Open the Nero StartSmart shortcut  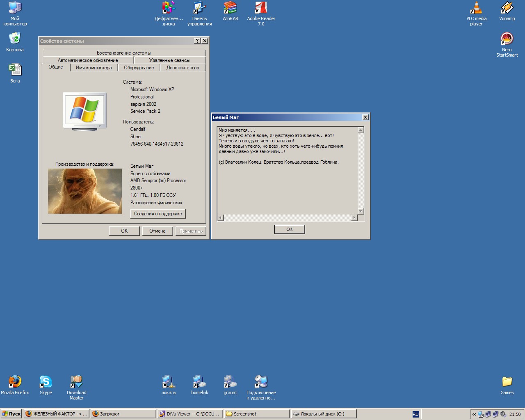[507, 45]
